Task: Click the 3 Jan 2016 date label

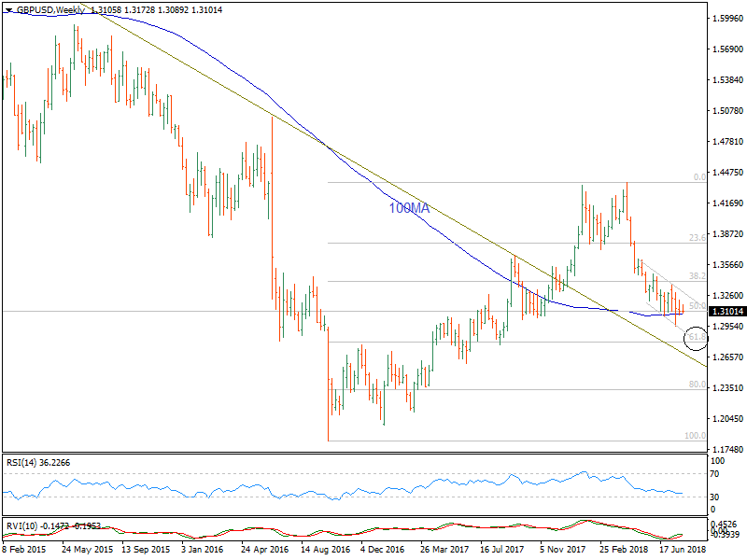Action: tap(202, 549)
